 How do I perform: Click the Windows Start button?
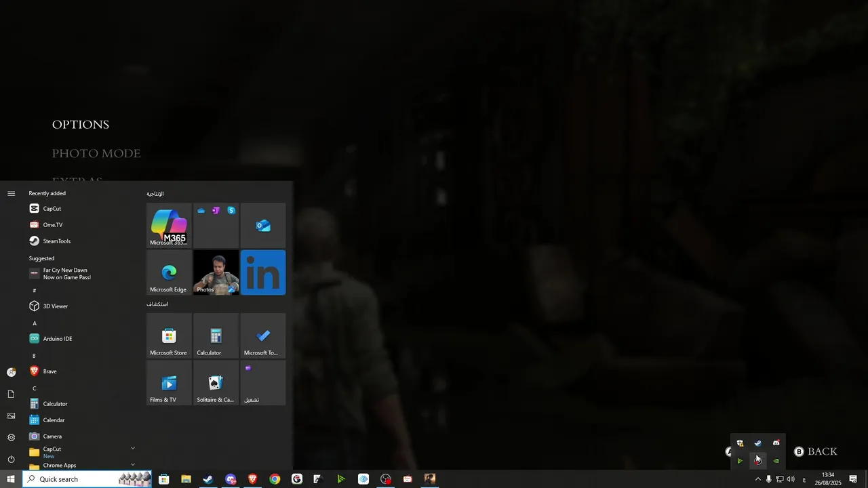coord(11,479)
